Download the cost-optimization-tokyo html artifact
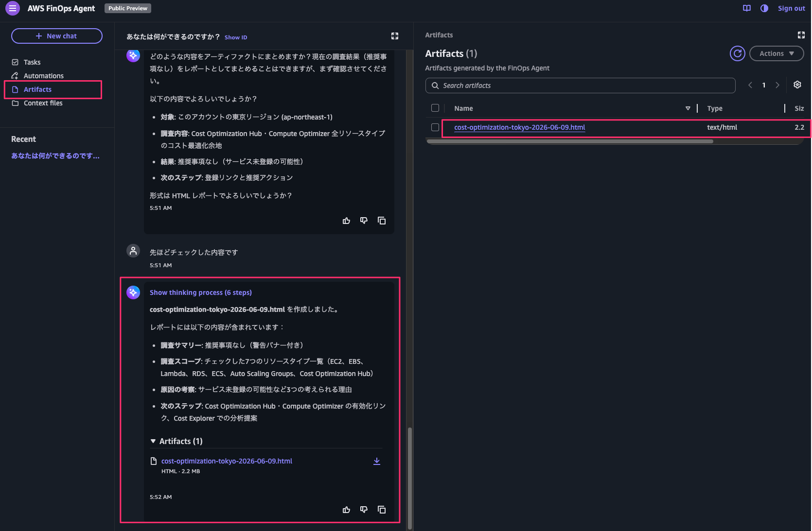The image size is (812, 531). (377, 461)
